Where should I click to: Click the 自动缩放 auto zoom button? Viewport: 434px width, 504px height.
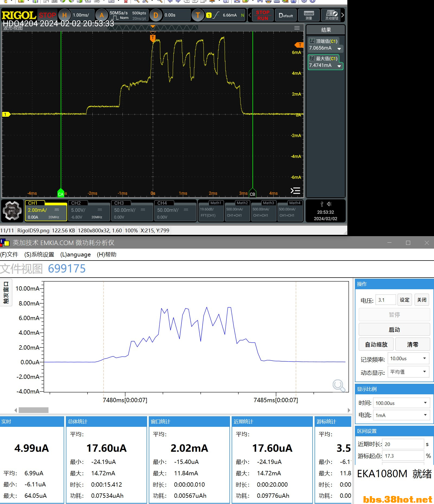click(376, 344)
